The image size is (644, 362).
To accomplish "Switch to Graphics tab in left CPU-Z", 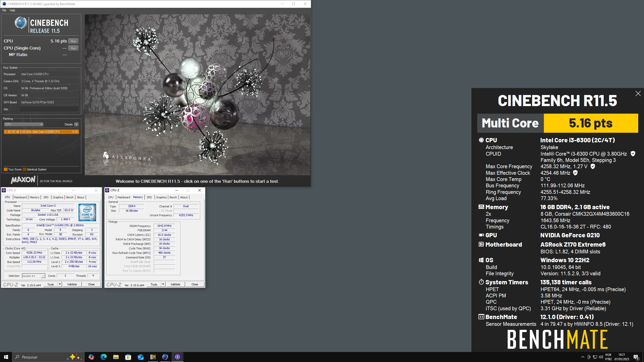I will click(58, 197).
